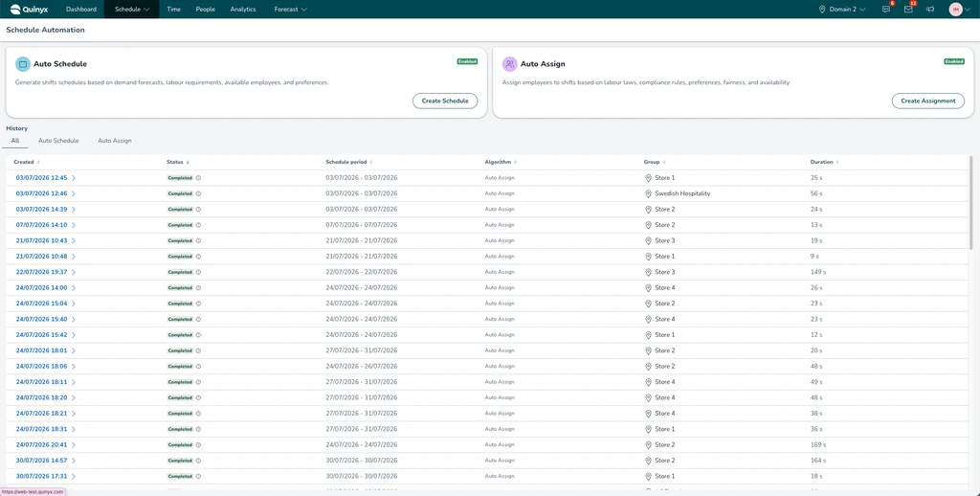Click the '164 s' duration value

[x=818, y=461]
